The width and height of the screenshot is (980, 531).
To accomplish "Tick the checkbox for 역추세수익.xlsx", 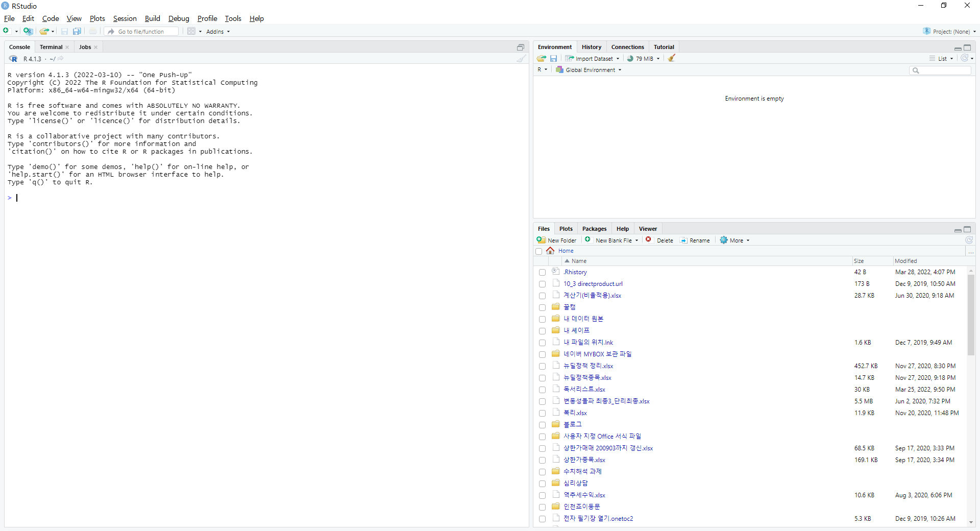I will tap(543, 496).
